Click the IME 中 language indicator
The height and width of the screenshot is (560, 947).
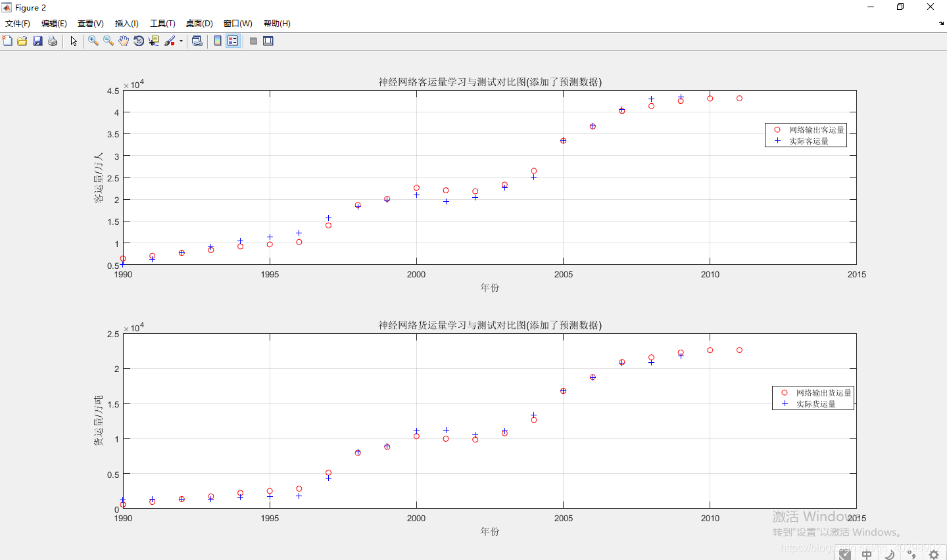tap(867, 555)
